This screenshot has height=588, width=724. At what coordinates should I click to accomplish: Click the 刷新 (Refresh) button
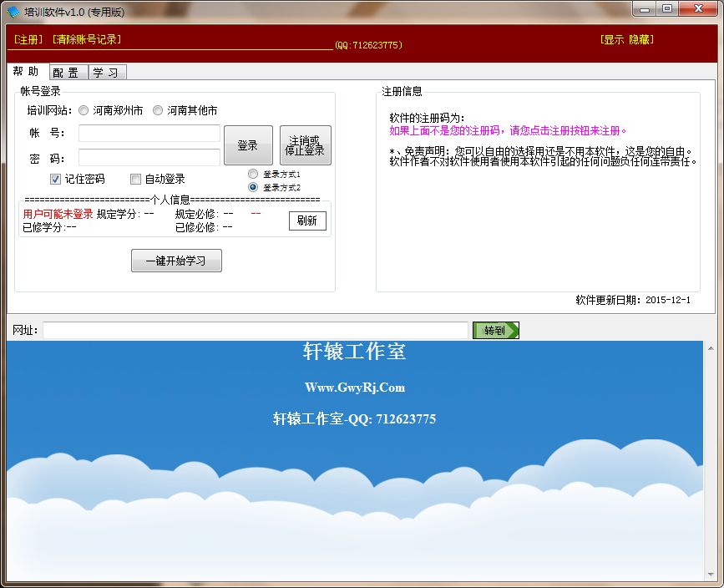click(x=307, y=220)
